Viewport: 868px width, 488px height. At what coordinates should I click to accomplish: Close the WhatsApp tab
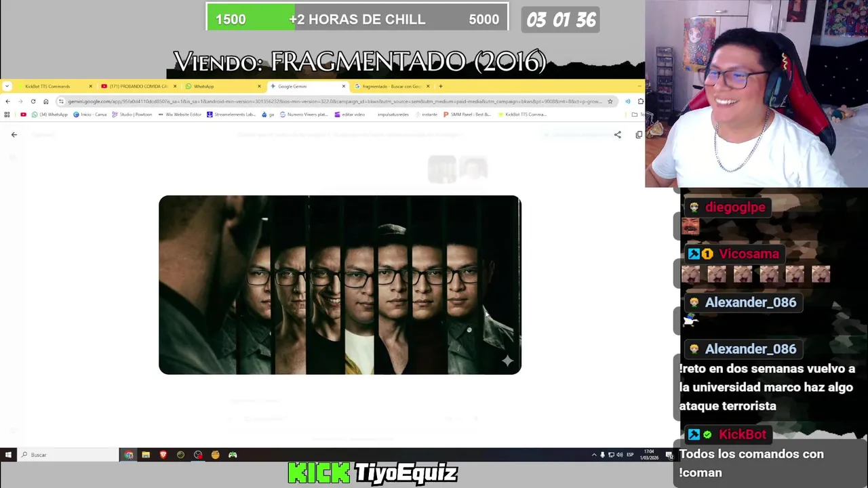(259, 86)
